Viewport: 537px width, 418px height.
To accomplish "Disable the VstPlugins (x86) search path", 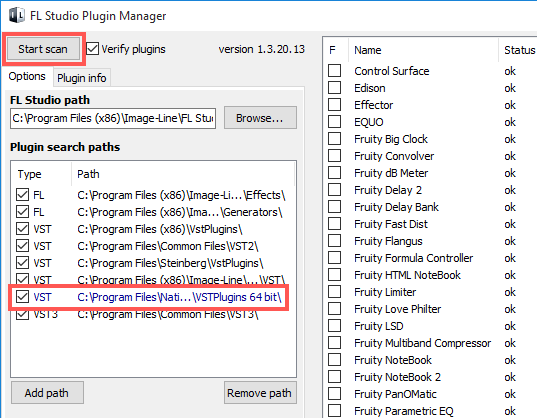I will point(23,229).
